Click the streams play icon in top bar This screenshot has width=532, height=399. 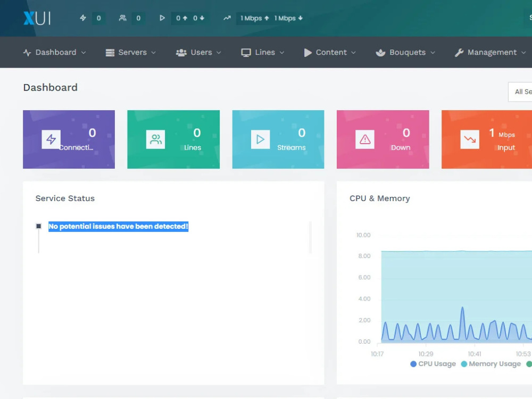[x=162, y=18]
